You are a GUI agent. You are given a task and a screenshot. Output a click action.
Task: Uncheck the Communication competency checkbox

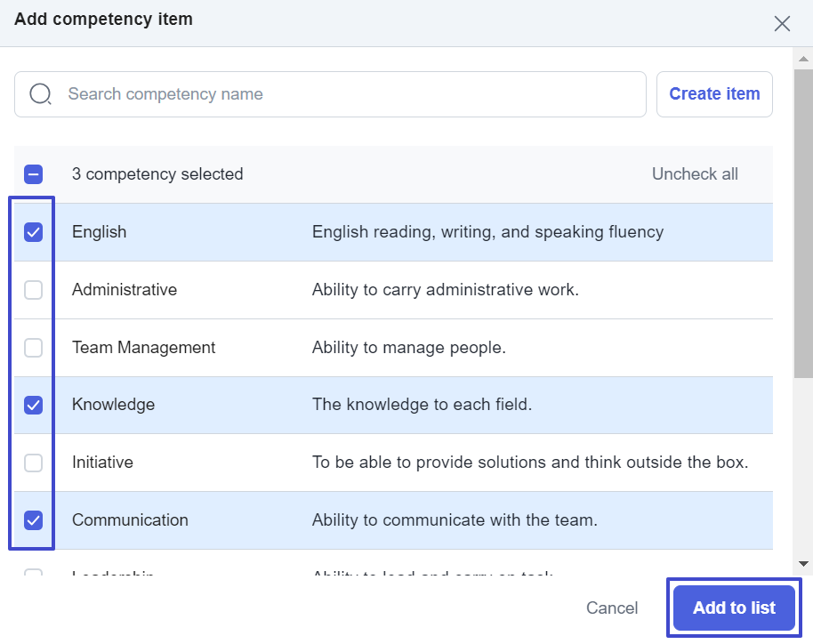coord(33,520)
